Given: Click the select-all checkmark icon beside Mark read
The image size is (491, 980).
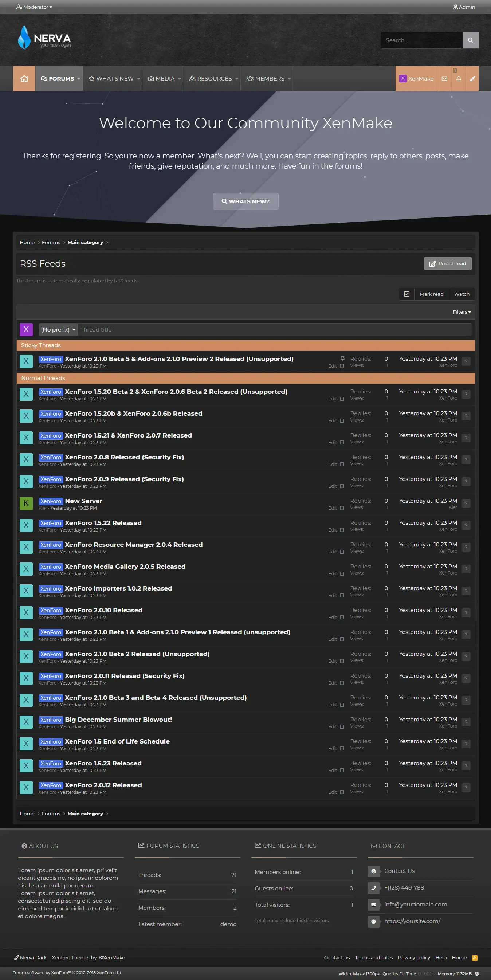Looking at the screenshot, I should 406,294.
